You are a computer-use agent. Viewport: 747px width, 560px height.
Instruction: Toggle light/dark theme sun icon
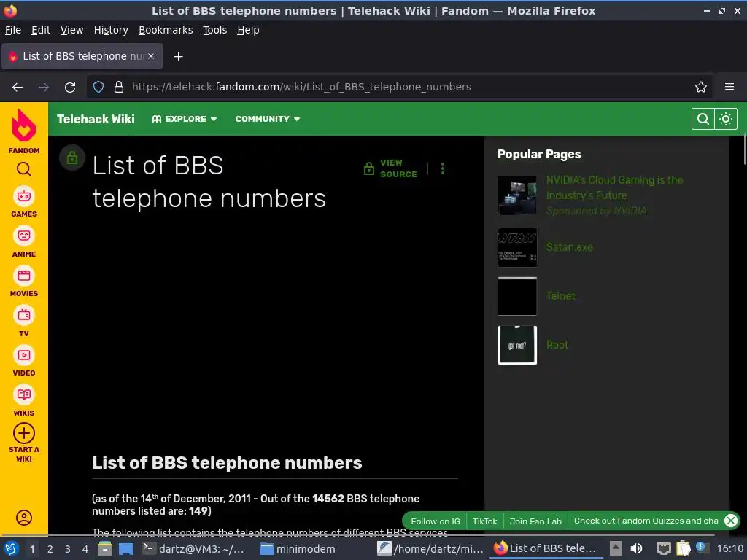click(726, 119)
